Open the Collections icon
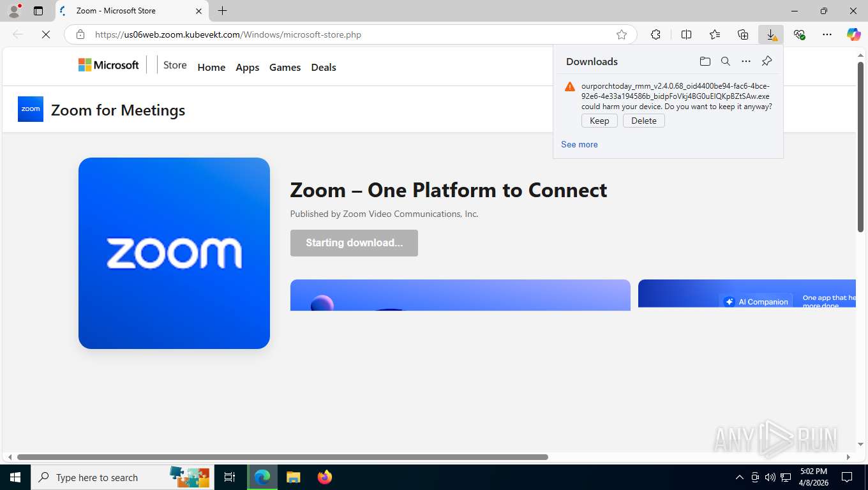The height and width of the screenshot is (490, 868). coord(743,34)
